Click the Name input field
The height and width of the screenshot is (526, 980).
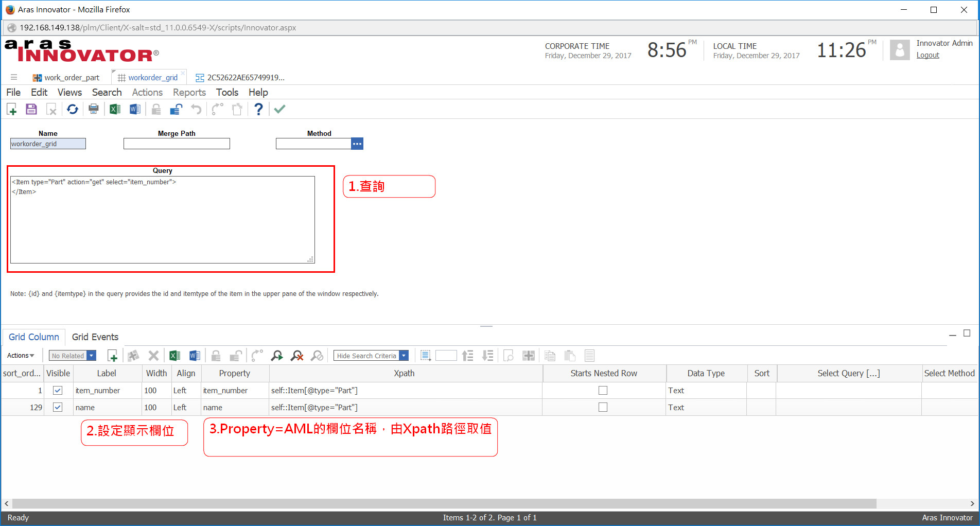[x=48, y=144]
